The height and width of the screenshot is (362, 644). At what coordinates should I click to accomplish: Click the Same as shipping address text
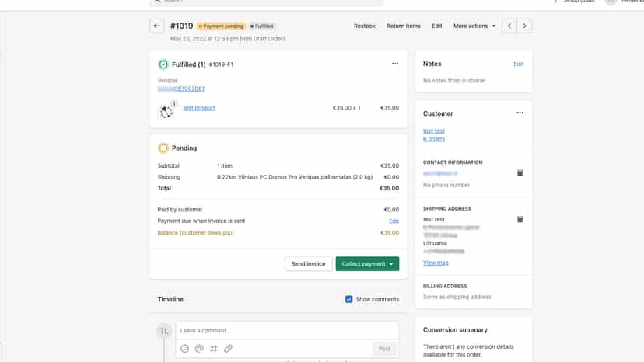click(x=457, y=297)
